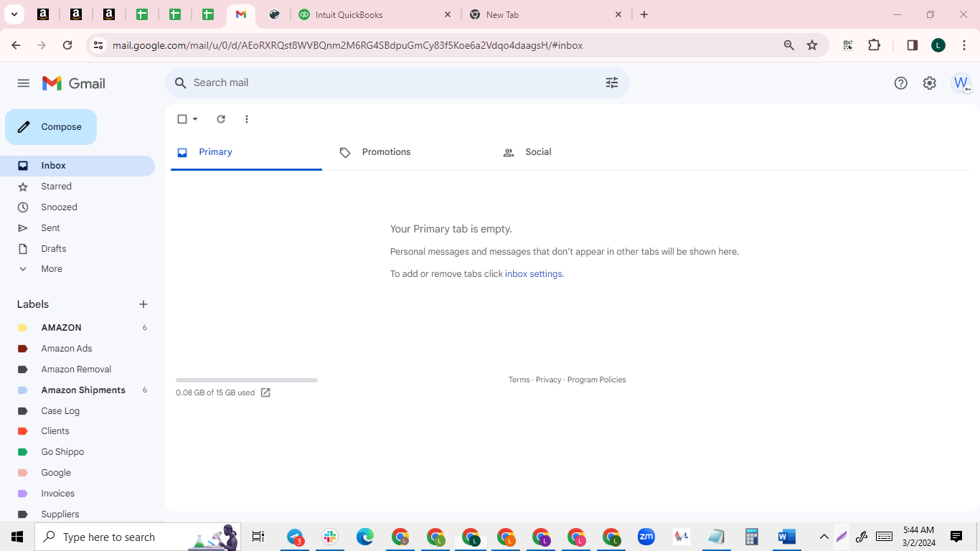Open storage management external-link icon
The height and width of the screenshot is (551, 980).
pyautogui.click(x=265, y=392)
